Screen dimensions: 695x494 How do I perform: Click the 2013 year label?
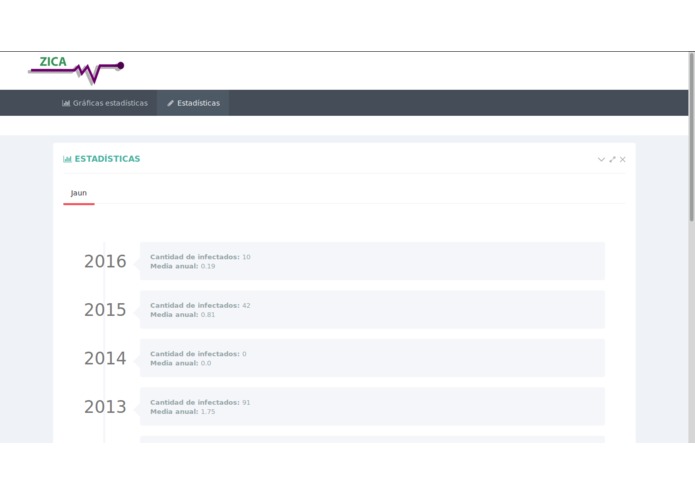pyautogui.click(x=105, y=407)
